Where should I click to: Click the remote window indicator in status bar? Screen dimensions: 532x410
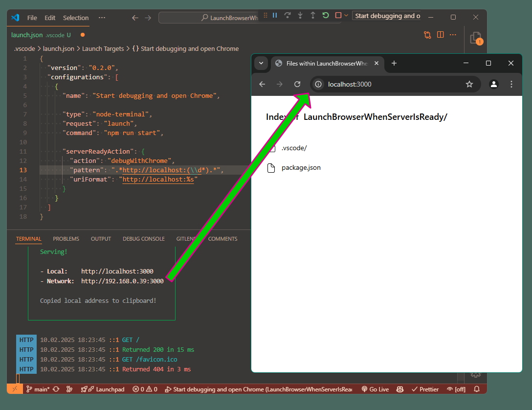click(x=15, y=389)
